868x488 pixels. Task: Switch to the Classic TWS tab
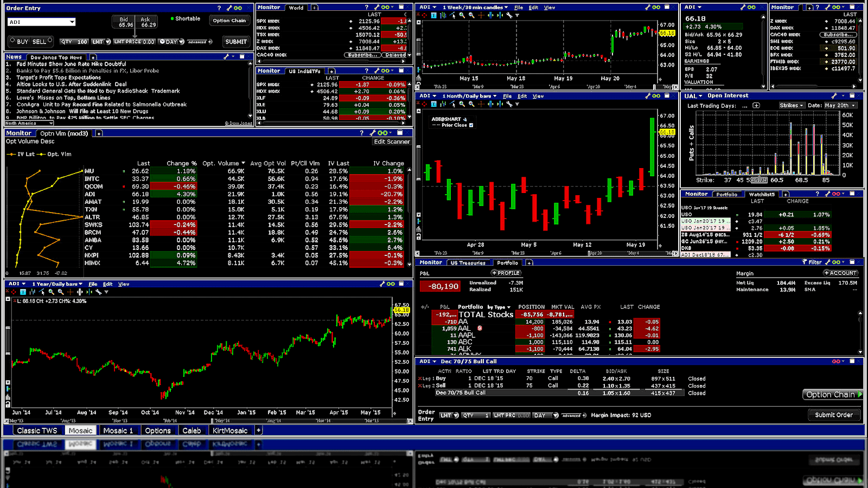tap(37, 430)
